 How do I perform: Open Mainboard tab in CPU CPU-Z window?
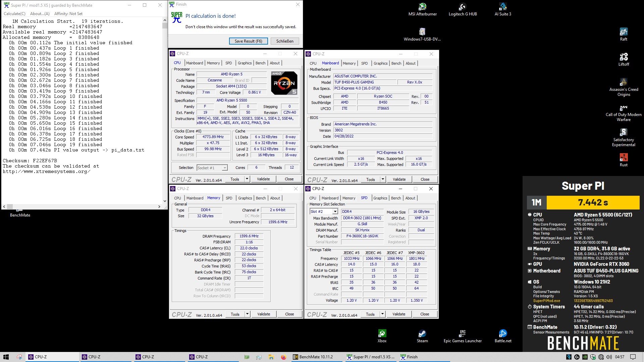pyautogui.click(x=195, y=63)
